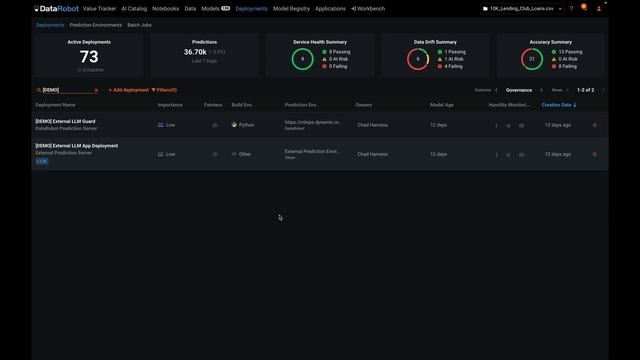Open [DEMO] External LLM Guard deployment
The height and width of the screenshot is (360, 640).
point(65,121)
